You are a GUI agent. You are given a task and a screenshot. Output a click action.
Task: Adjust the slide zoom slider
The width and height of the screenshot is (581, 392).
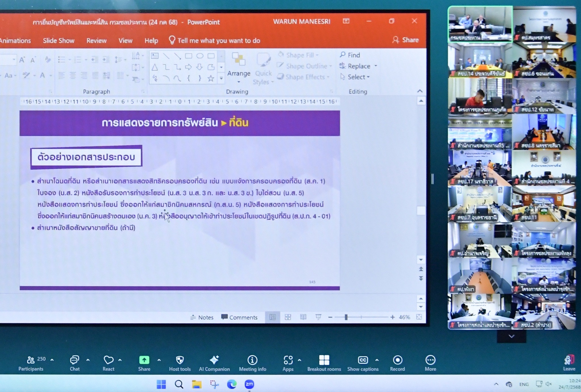(x=346, y=317)
